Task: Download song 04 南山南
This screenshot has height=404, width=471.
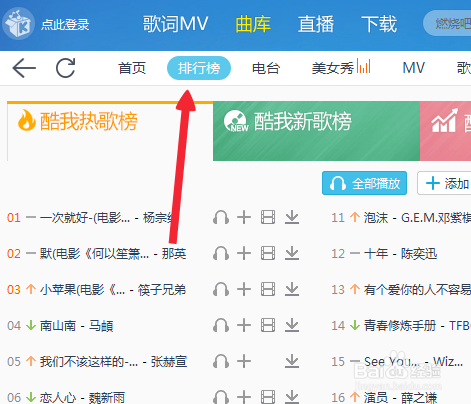Action: [x=292, y=325]
